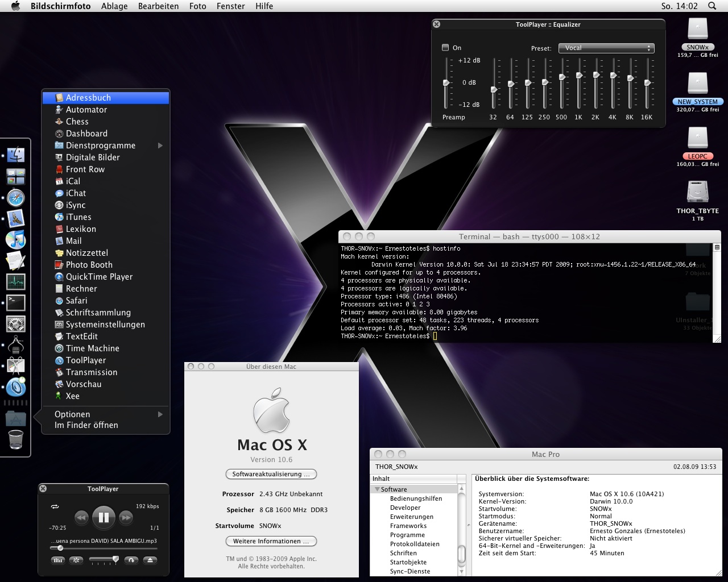The width and height of the screenshot is (728, 582).
Task: Click the Inhalt column header
Action: tap(413, 479)
